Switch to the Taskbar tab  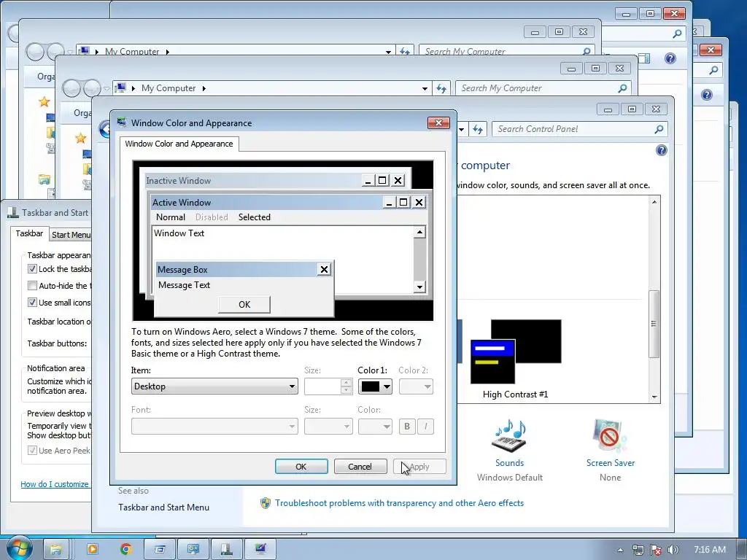point(29,233)
